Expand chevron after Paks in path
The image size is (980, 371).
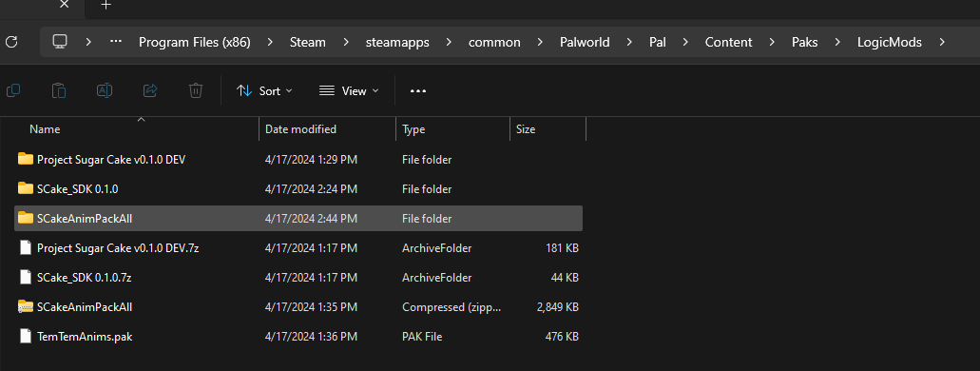pyautogui.click(x=838, y=42)
